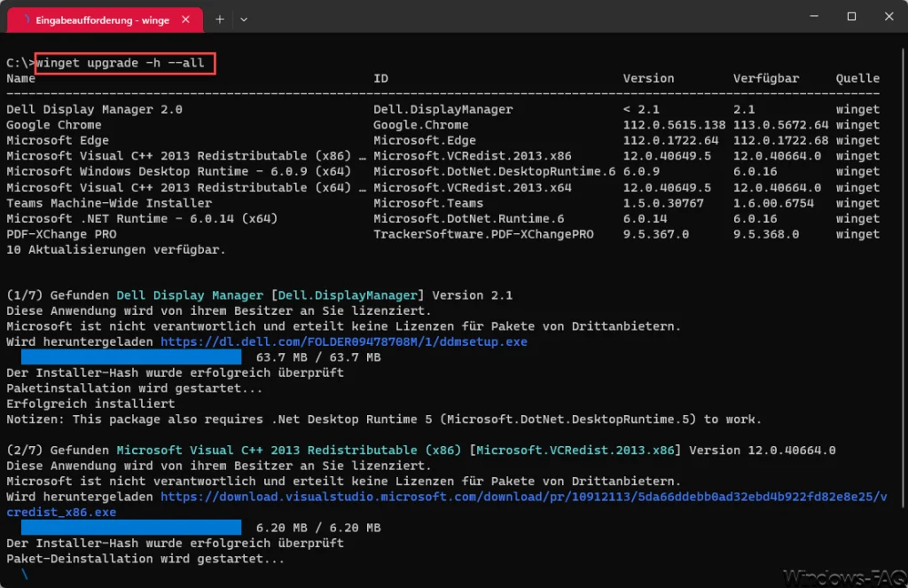Click the terminal icon in the tab
Image resolution: width=908 pixels, height=588 pixels.
click(26, 20)
